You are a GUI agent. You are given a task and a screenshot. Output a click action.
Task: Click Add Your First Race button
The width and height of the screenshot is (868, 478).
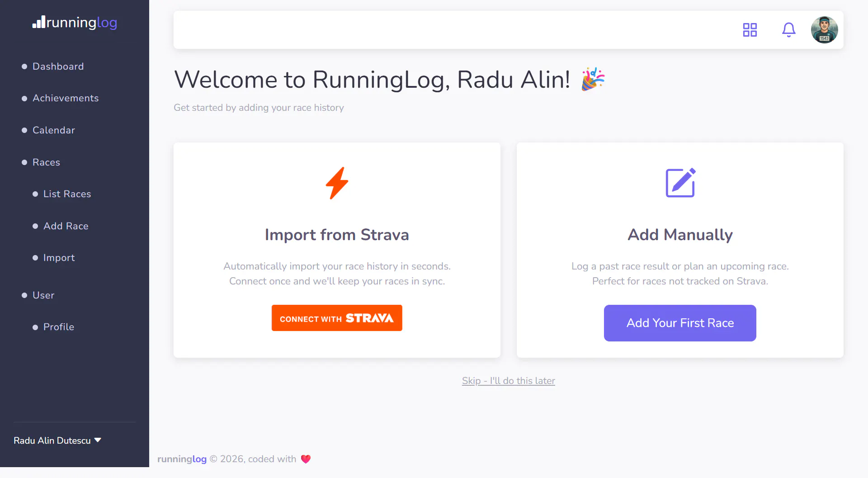(680, 323)
